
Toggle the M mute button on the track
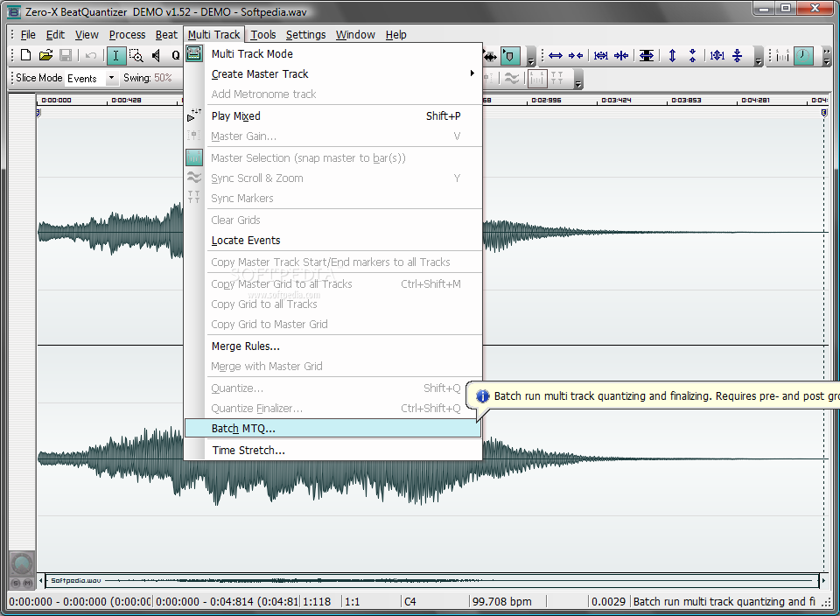[x=27, y=583]
